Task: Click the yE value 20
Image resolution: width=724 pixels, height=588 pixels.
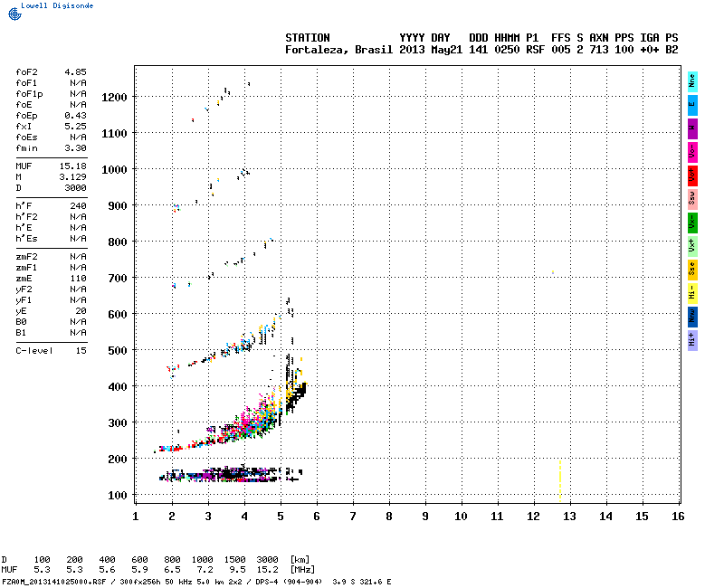Action: click(81, 311)
